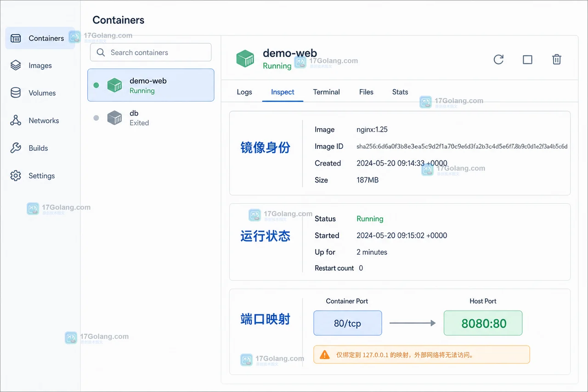Click the 端口映射 section heading
Image resolution: width=588 pixels, height=392 pixels.
point(266,319)
